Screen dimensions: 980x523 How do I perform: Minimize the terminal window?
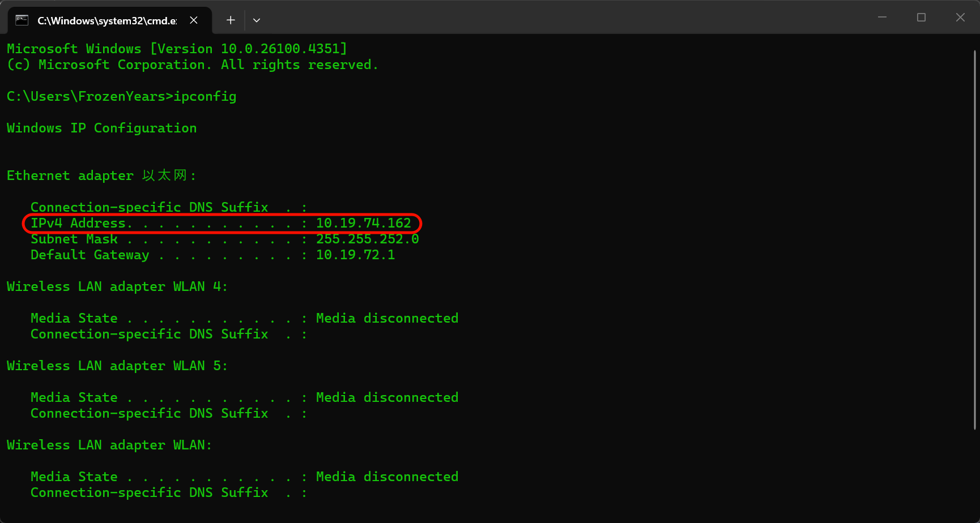pyautogui.click(x=882, y=18)
